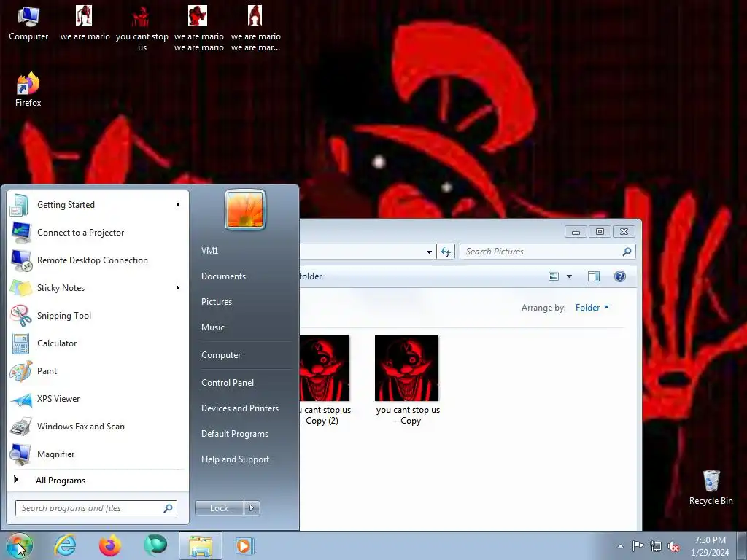Open Music from Start menu
Screen dimensions: 747x560
[213, 327]
